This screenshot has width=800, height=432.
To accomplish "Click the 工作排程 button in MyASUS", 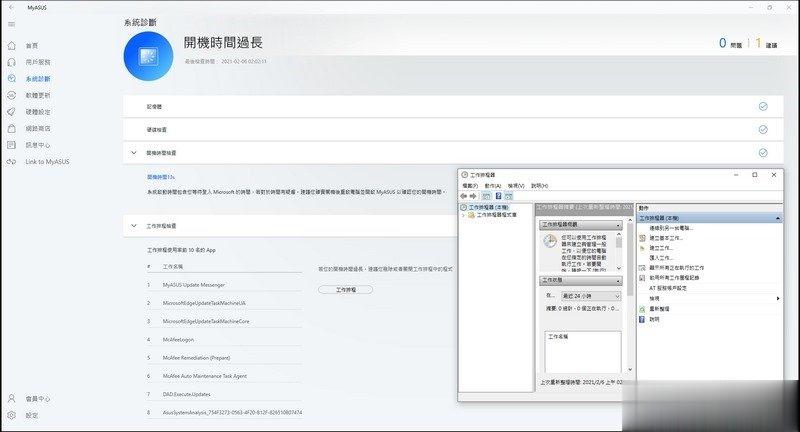I will click(345, 290).
